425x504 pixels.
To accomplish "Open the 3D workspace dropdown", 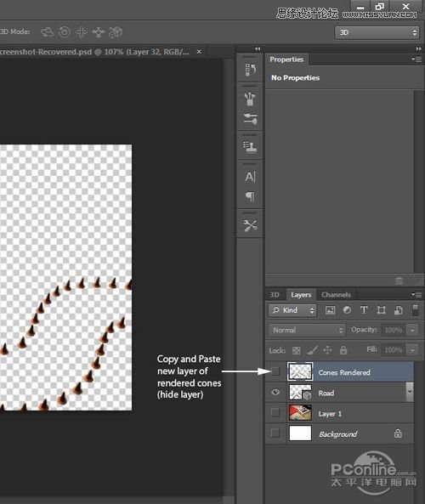I will coord(377,32).
